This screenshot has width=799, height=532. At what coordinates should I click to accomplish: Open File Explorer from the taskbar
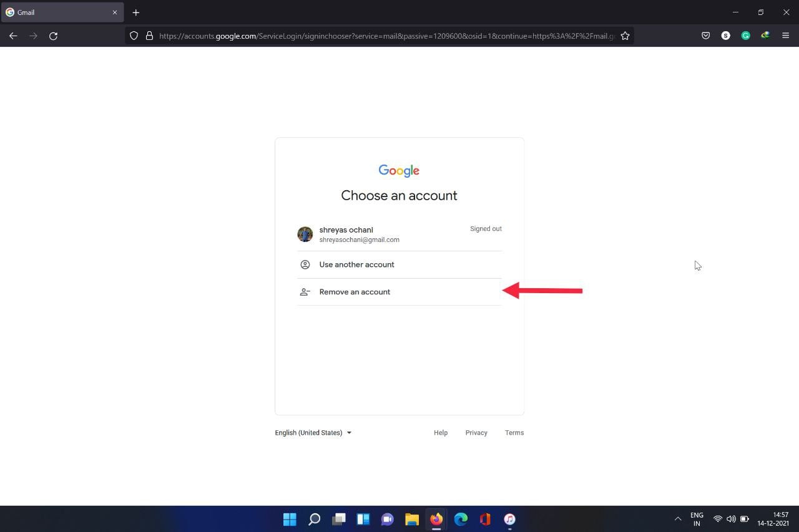click(412, 519)
